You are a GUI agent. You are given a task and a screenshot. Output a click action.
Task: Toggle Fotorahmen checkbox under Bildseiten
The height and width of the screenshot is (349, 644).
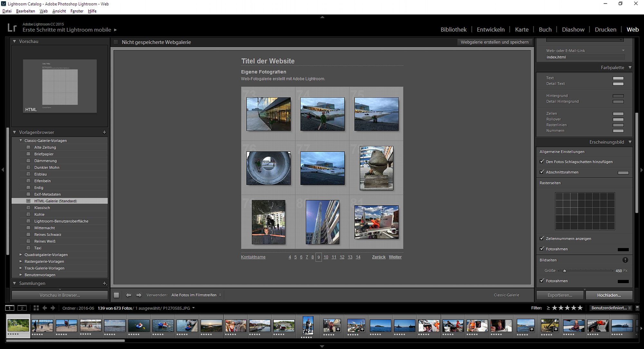pyautogui.click(x=542, y=281)
